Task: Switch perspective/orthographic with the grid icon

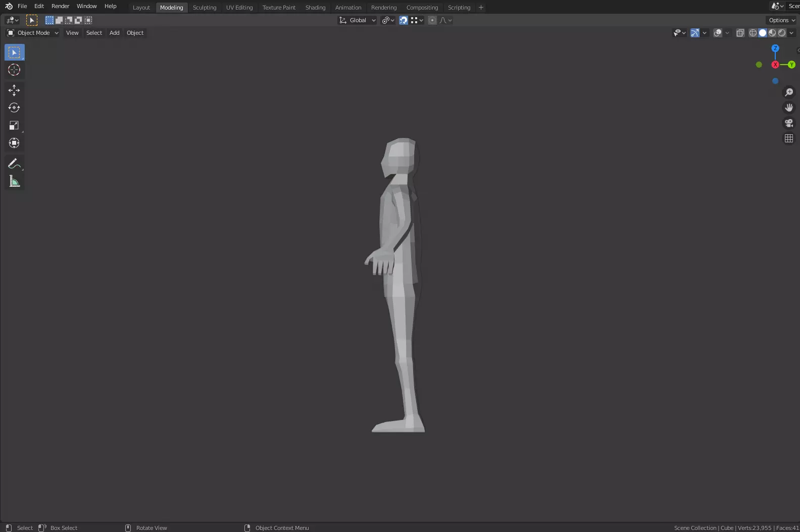Action: click(x=789, y=138)
